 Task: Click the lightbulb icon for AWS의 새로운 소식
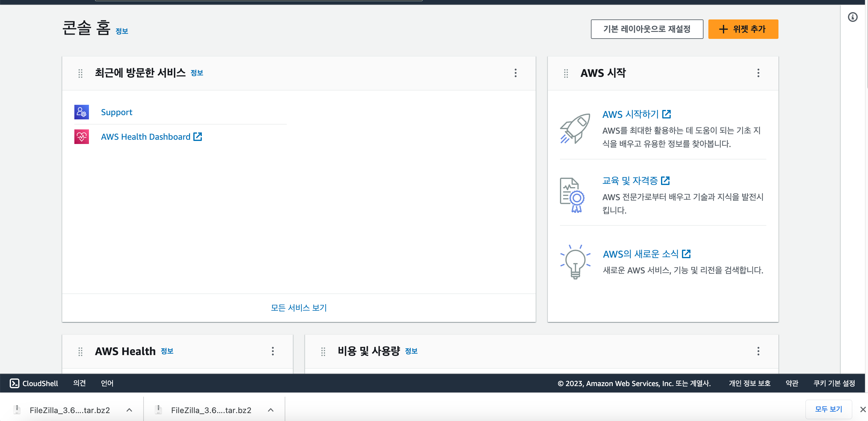[575, 262]
